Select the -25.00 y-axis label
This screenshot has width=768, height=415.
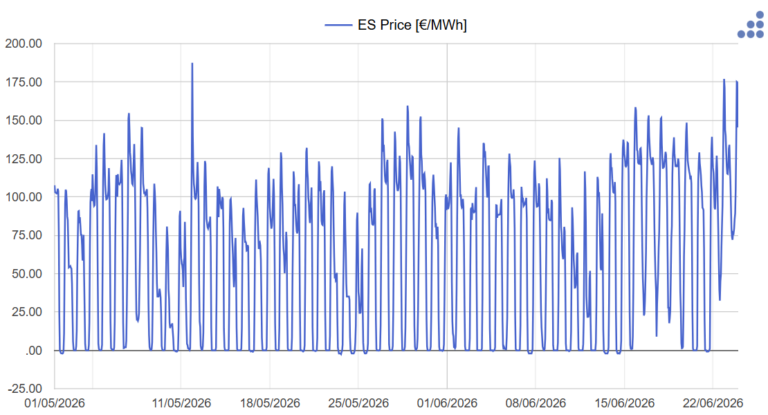point(25,389)
